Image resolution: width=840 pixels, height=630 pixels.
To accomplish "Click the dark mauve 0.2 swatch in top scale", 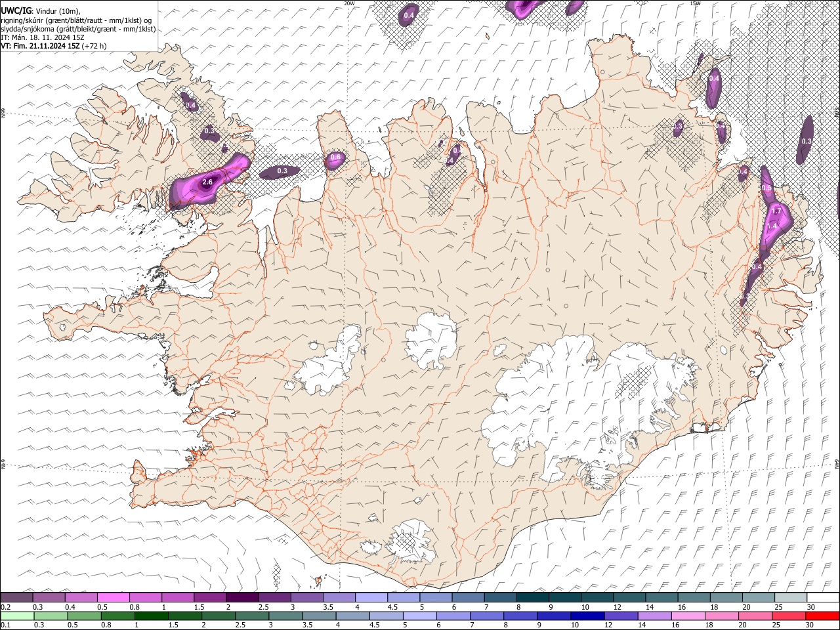I will point(17,598).
